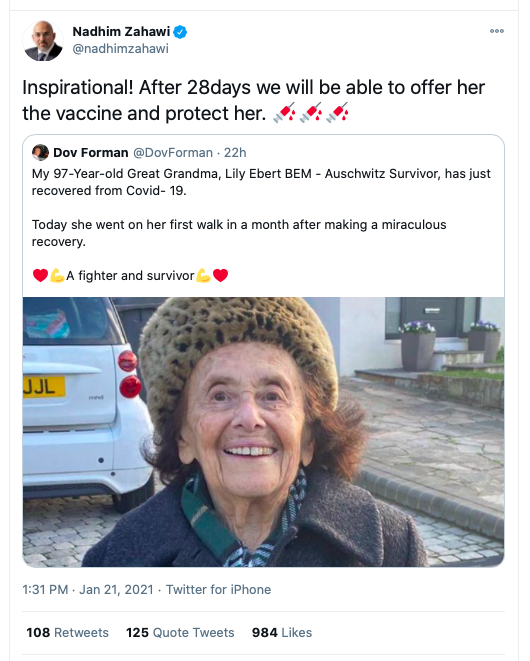Image resolution: width=530 pixels, height=661 pixels.
Task: View the 125 Quote Tweets list
Action: click(x=180, y=632)
